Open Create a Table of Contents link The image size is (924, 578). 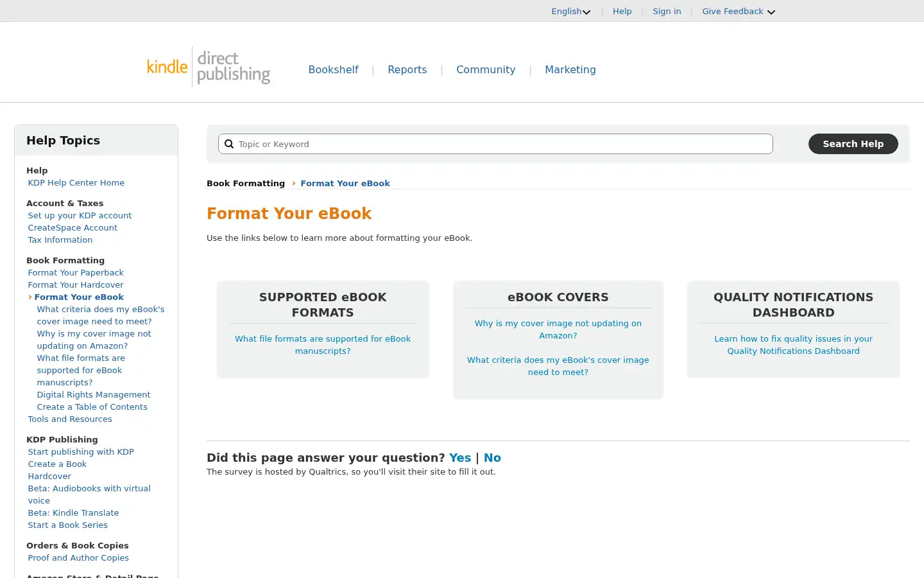[92, 407]
